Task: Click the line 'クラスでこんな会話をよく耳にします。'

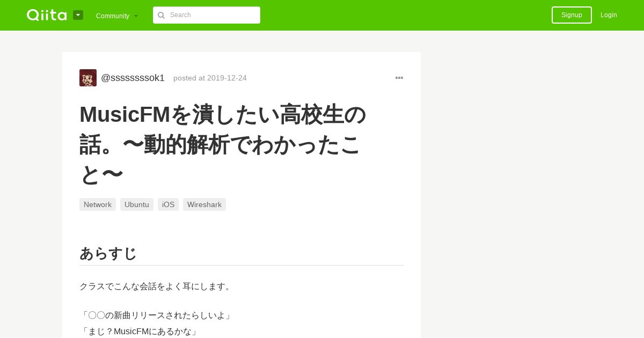Action: pyautogui.click(x=156, y=286)
